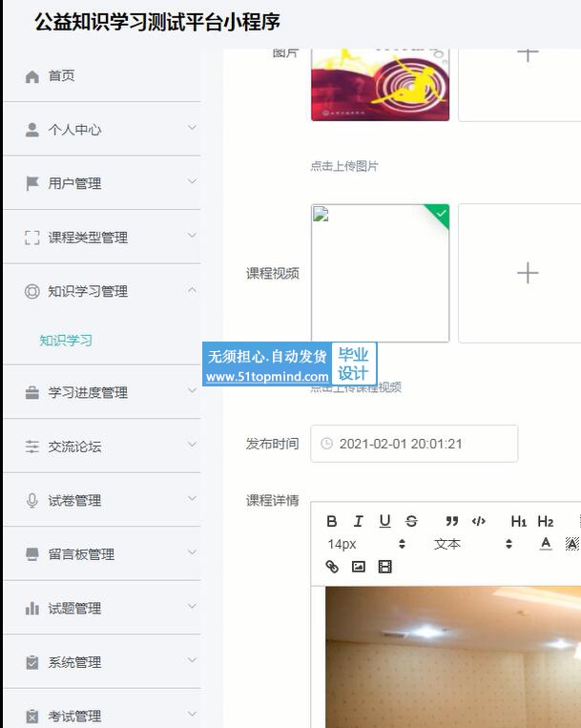Insert a video into the editor
Image resolution: width=581 pixels, height=728 pixels.
click(x=384, y=567)
